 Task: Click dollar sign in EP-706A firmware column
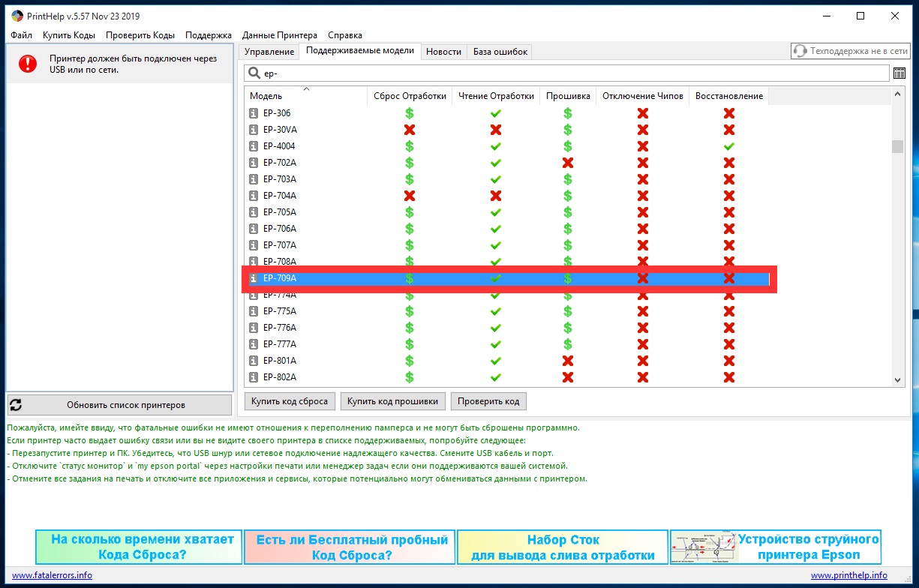pyautogui.click(x=568, y=229)
